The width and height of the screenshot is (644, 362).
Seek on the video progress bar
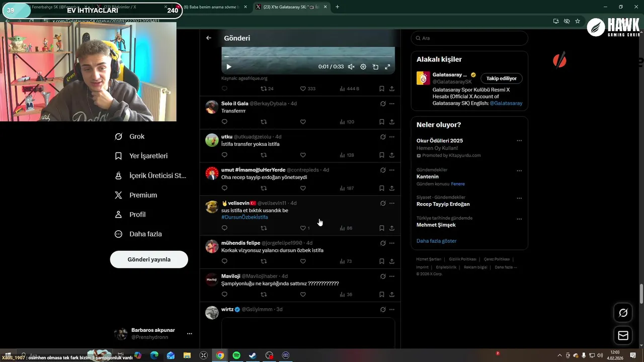pyautogui.click(x=308, y=57)
